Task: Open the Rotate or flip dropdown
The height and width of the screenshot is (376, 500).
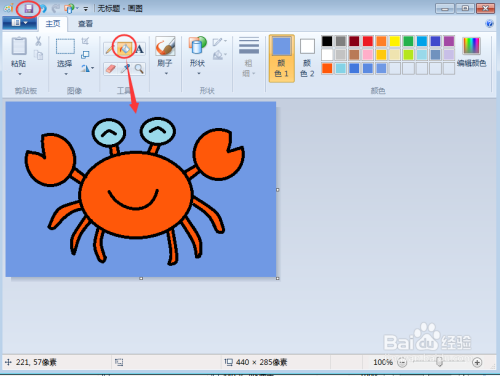Action: (87, 68)
